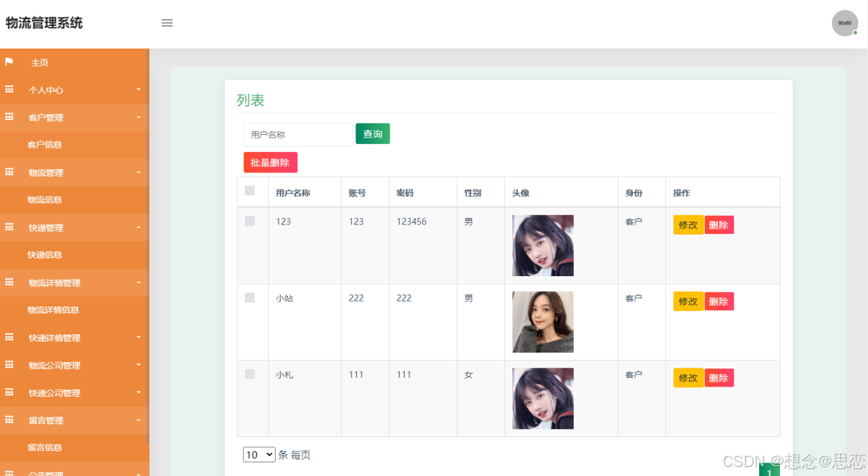868x476 pixels.
Task: Click the 用户名称 column header
Action: pos(293,193)
